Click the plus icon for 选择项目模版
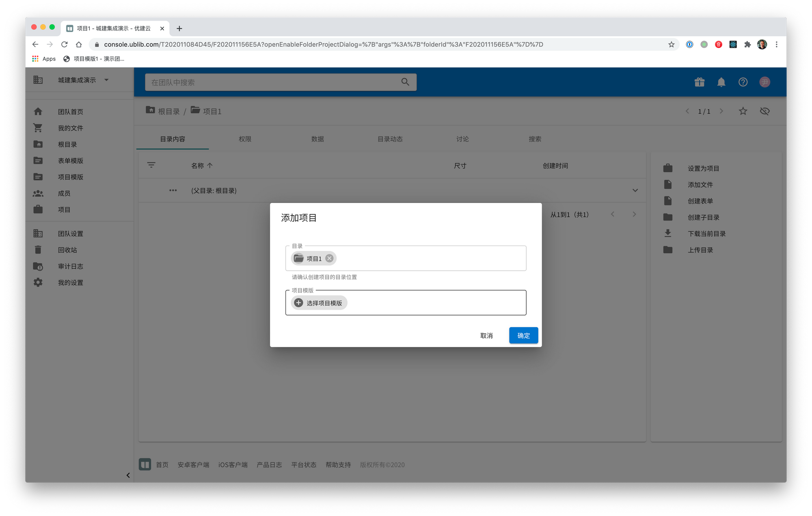The width and height of the screenshot is (812, 516). (x=298, y=303)
